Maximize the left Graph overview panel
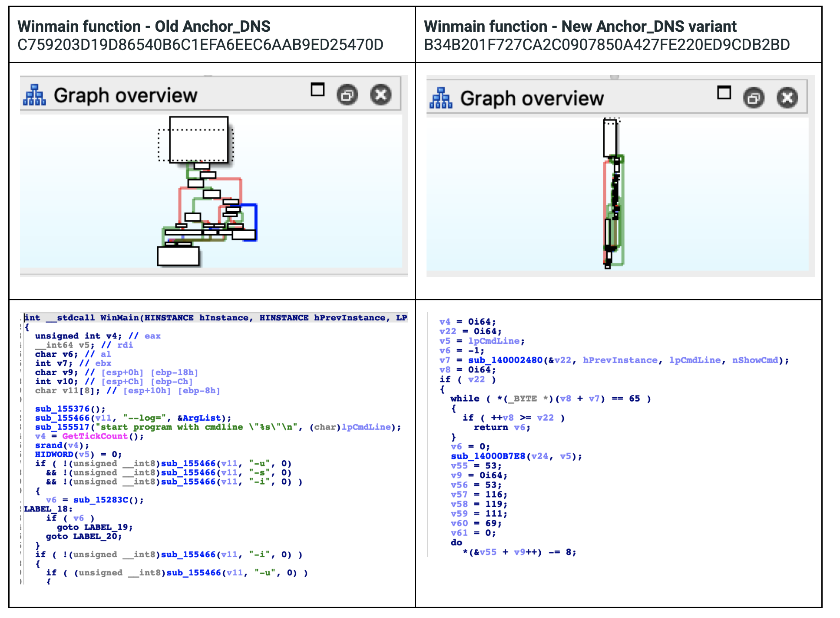The width and height of the screenshot is (840, 618). click(317, 90)
